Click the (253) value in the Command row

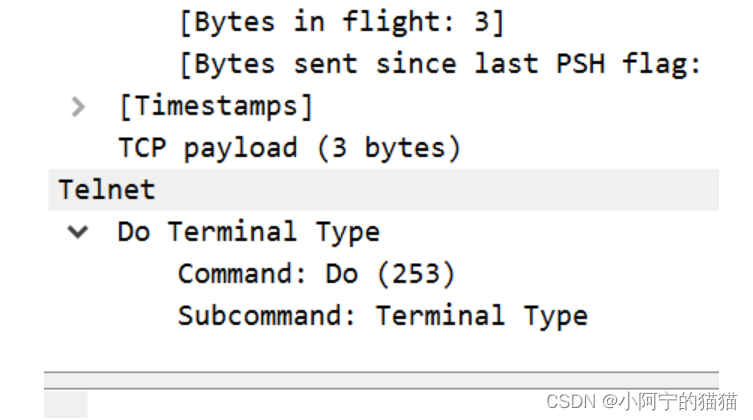[x=416, y=274]
